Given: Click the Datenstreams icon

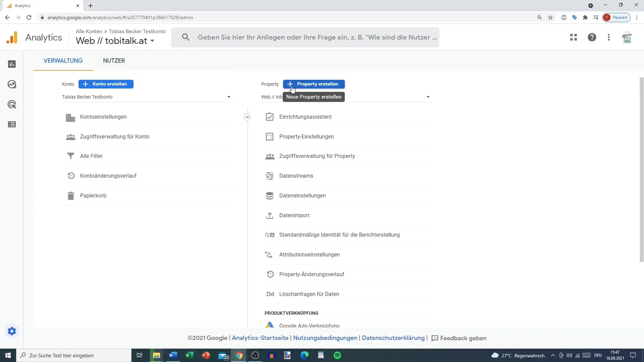Looking at the screenshot, I should (x=270, y=176).
